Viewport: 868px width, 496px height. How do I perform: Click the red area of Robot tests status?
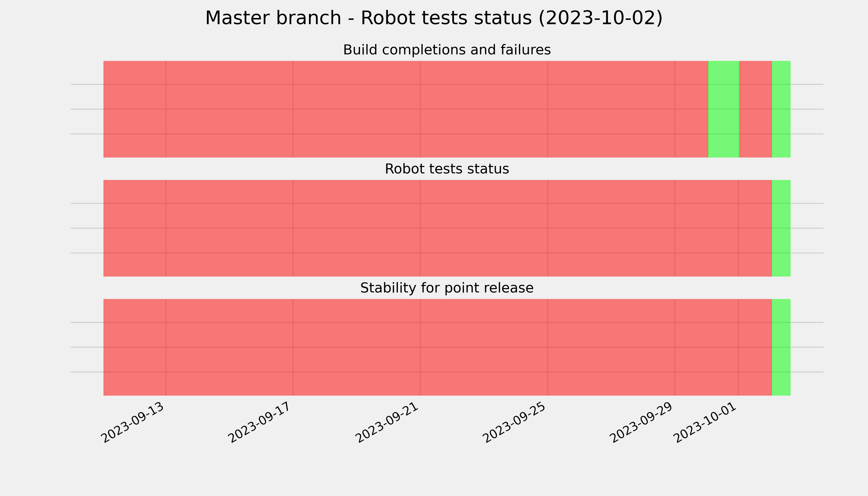(x=437, y=228)
